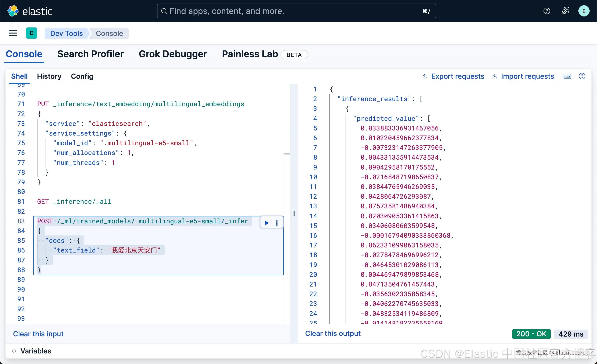Open the Grok Debugger tab
Viewport: 597px width, 364px height.
173,54
